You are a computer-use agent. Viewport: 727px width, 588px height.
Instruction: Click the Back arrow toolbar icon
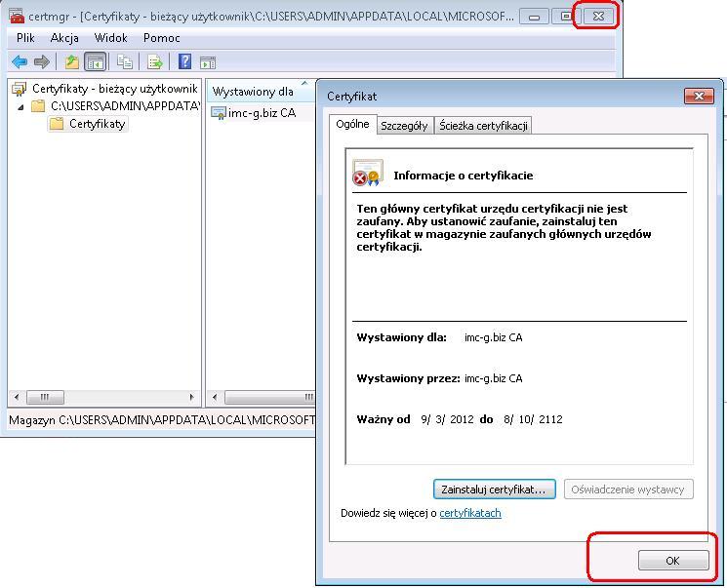[19, 61]
